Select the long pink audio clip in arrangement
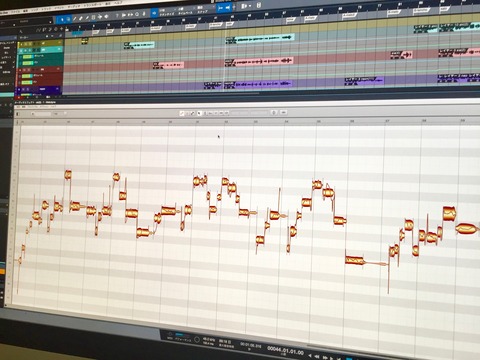This screenshot has width=480, height=360. tap(259, 61)
